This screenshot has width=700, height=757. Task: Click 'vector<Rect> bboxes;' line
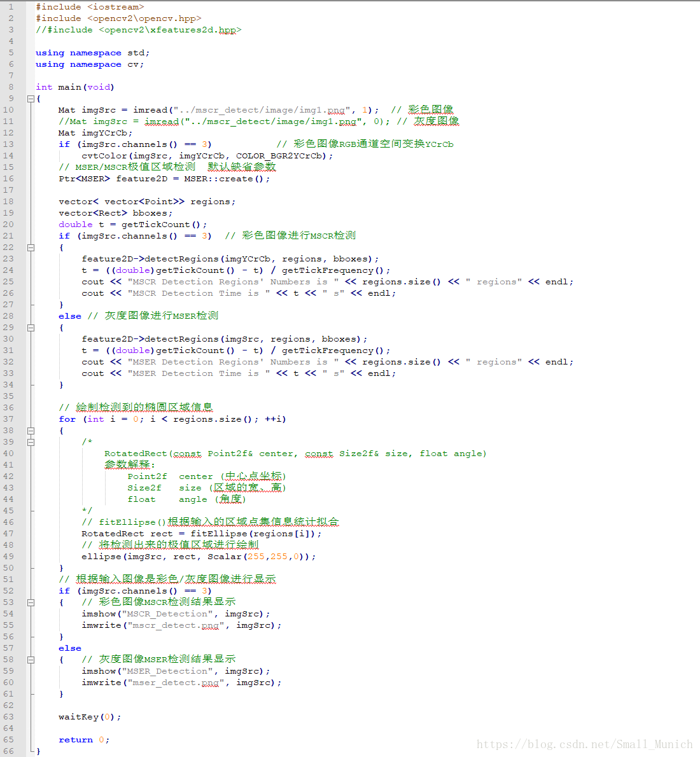pyautogui.click(x=115, y=213)
